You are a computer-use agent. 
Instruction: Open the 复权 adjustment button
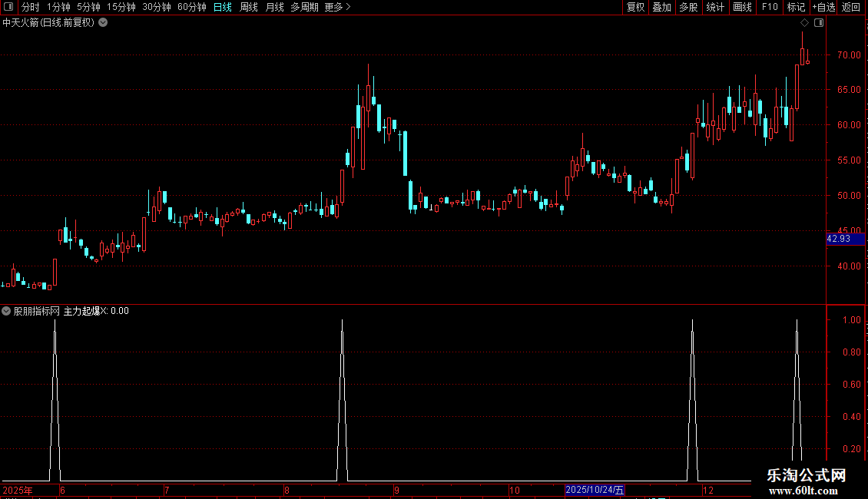tap(635, 7)
